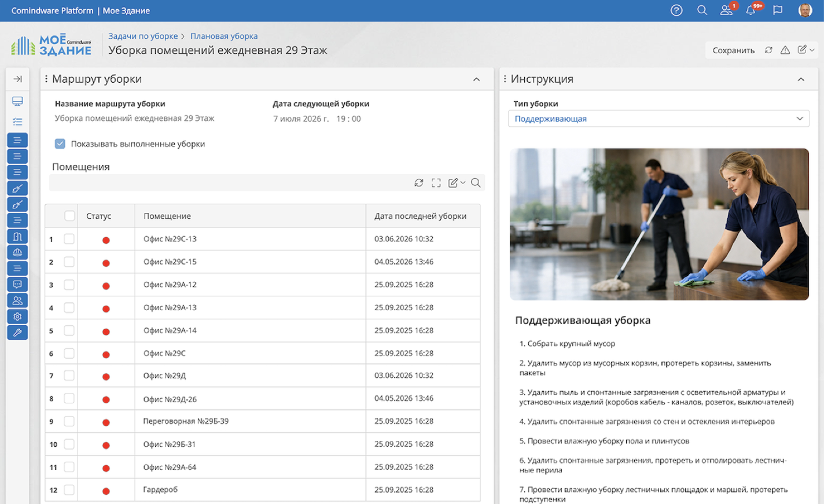Viewport: 824px width, 504px height.
Task: Open the chat message sidebar icon
Action: tap(17, 285)
